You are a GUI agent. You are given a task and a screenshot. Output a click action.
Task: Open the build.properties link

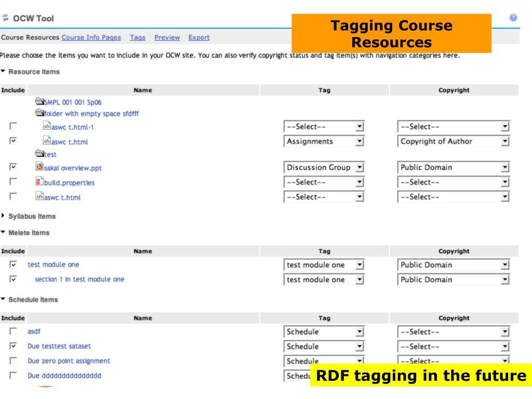pyautogui.click(x=69, y=182)
